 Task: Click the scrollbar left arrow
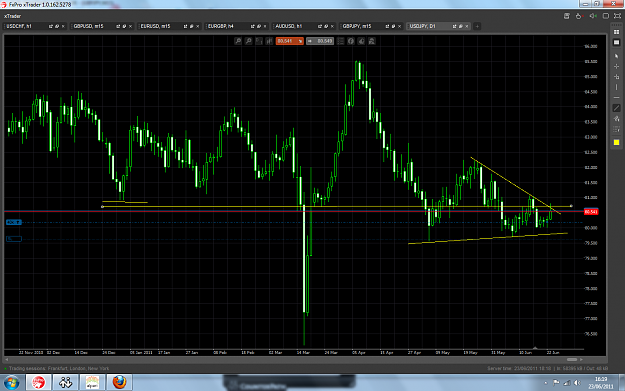click(x=7, y=360)
